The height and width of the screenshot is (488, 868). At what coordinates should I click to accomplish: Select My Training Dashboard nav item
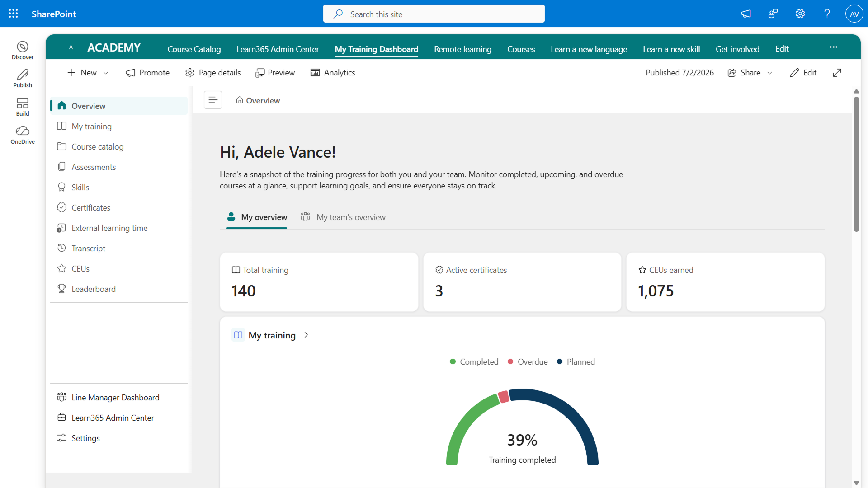click(x=376, y=49)
